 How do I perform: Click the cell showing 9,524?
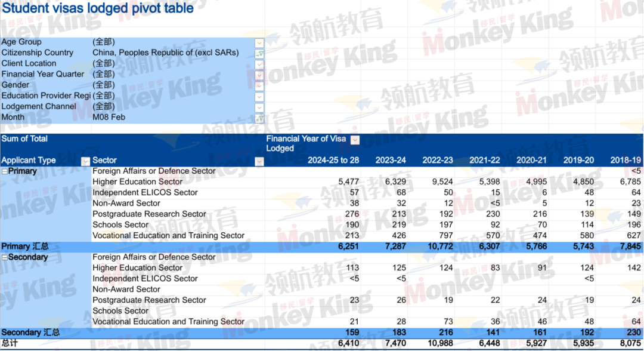[x=442, y=181]
